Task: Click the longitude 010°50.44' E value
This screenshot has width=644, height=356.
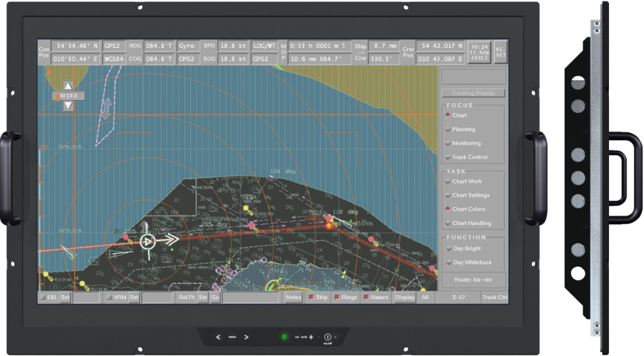Action: point(76,59)
